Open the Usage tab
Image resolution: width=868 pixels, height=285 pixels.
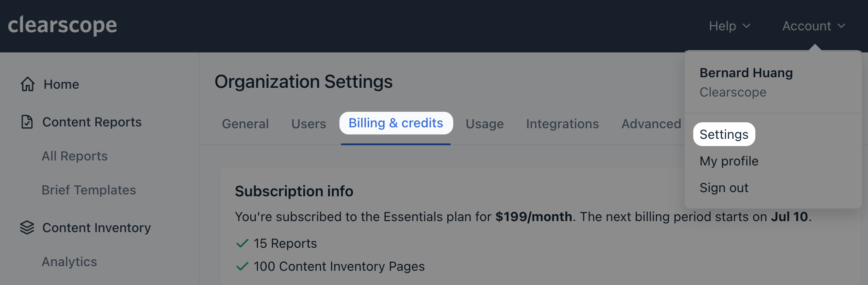pos(484,124)
